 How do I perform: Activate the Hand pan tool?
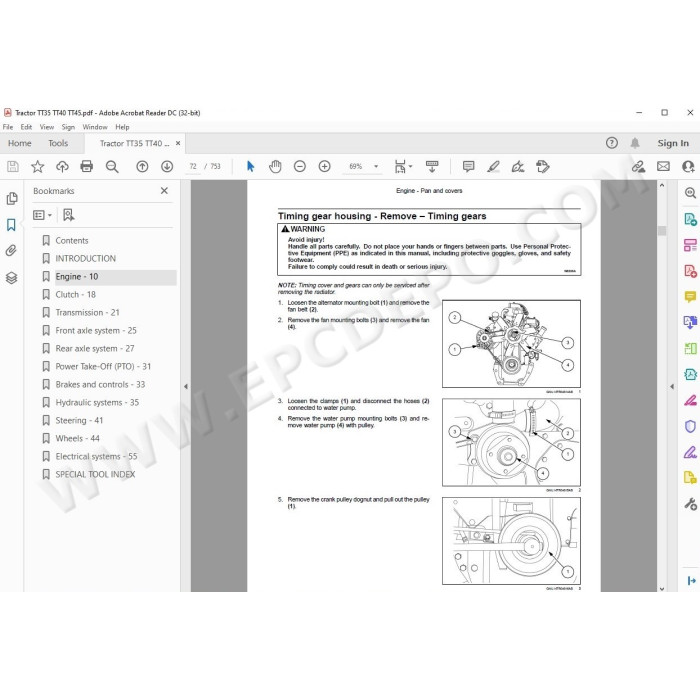[275, 167]
